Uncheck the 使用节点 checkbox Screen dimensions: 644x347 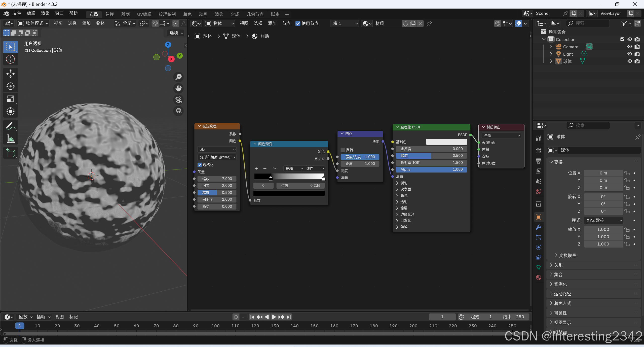pos(298,23)
